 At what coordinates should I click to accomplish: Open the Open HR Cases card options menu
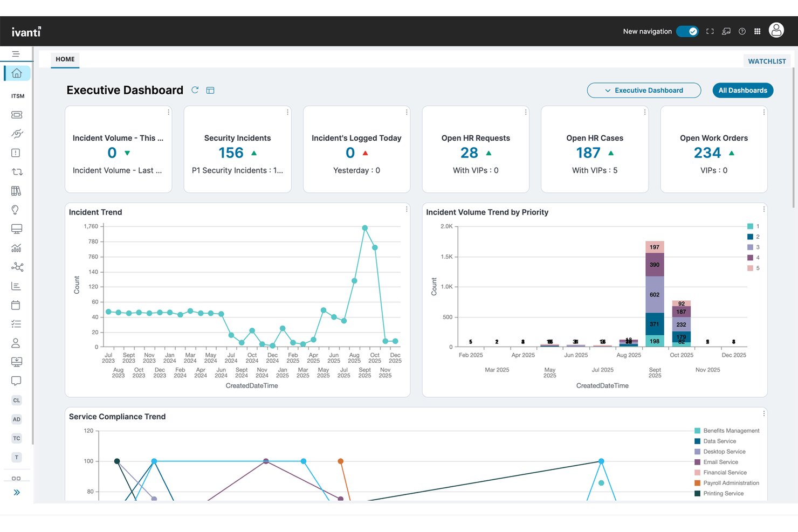[645, 112]
